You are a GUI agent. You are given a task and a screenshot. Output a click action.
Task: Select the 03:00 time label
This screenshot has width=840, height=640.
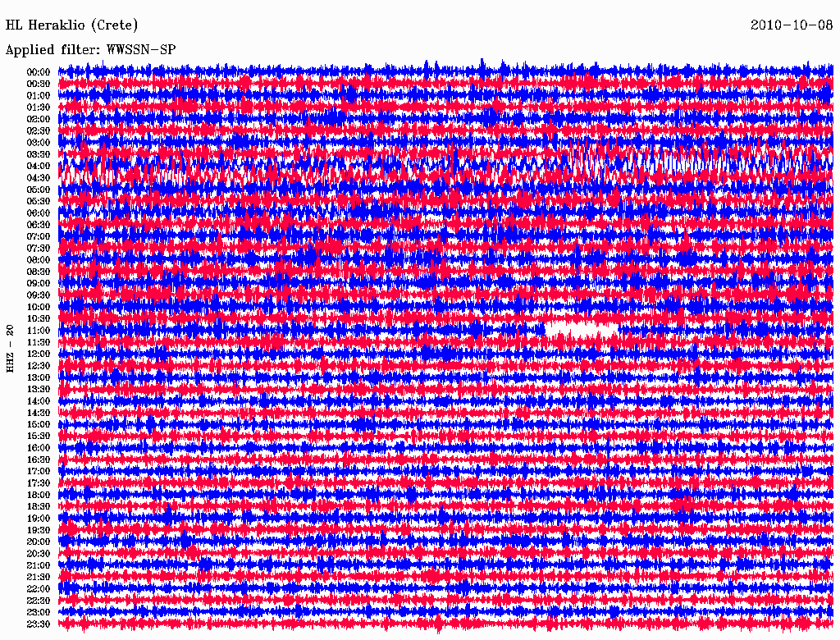[39, 143]
